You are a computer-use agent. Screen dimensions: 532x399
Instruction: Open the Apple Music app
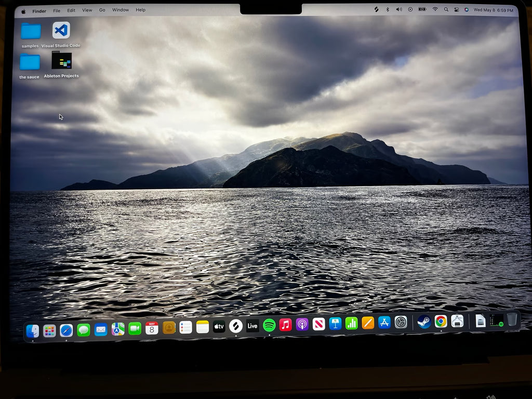point(285,326)
